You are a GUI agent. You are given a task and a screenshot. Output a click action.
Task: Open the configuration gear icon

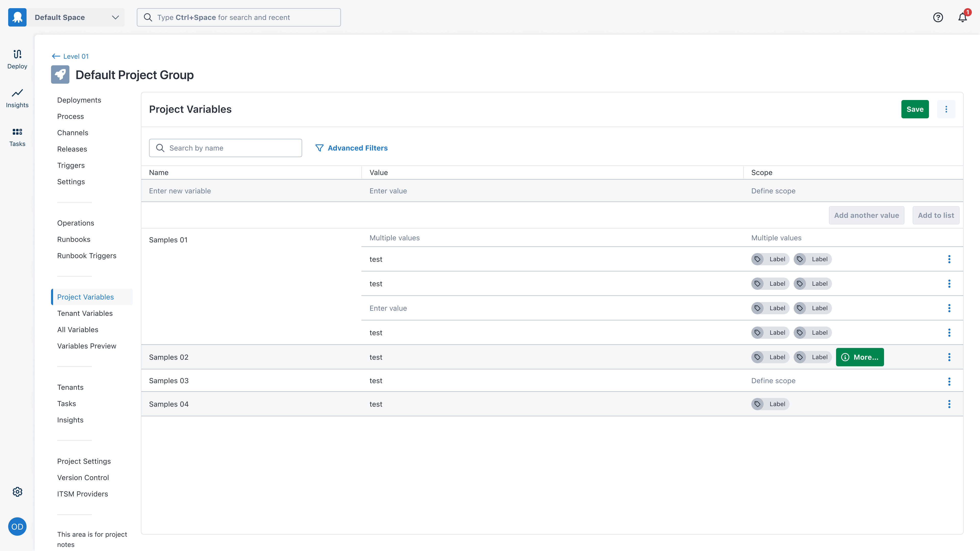(x=17, y=492)
